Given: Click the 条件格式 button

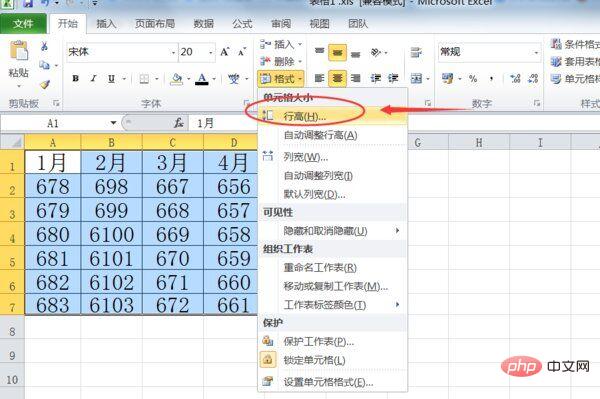Looking at the screenshot, I should coord(574,44).
